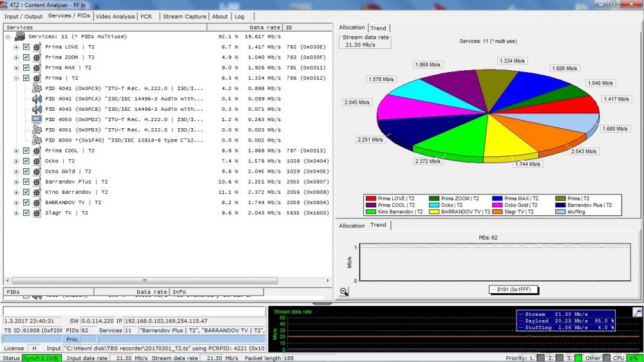Click the Other priority indicator box

pyautogui.click(x=606, y=358)
